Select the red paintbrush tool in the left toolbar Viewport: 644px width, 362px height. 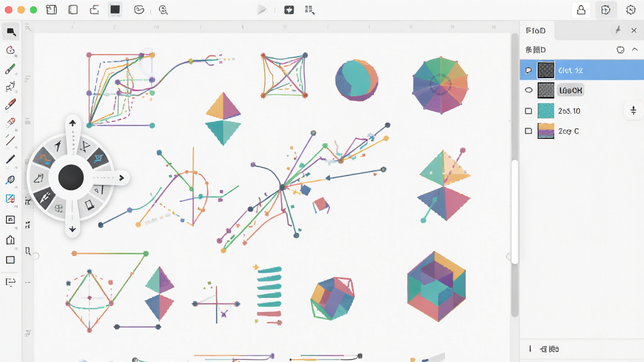(x=10, y=104)
